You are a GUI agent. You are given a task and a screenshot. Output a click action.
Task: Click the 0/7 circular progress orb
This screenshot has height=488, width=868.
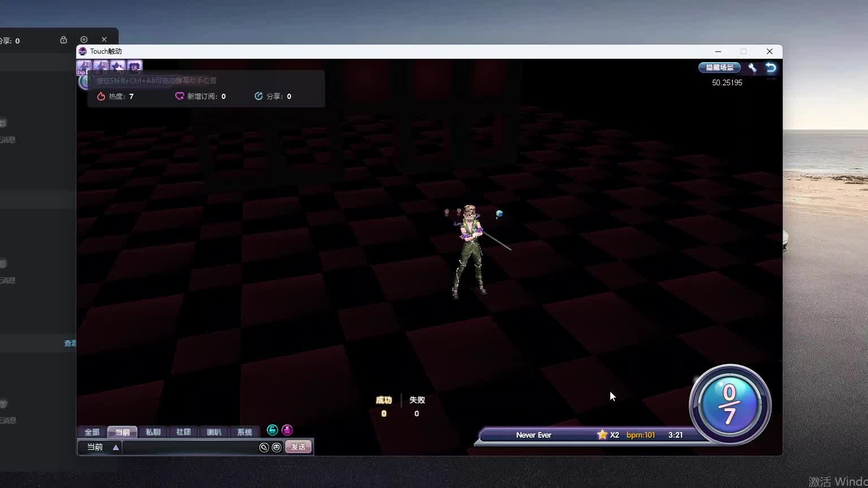730,404
